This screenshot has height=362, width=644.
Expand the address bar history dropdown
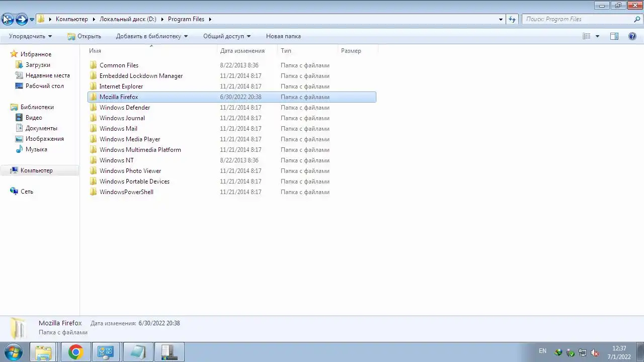pyautogui.click(x=501, y=19)
